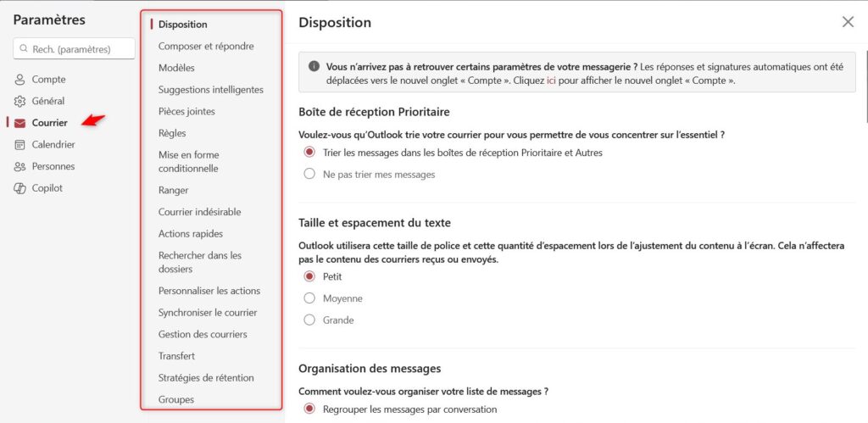Open Composer et répondre settings
The width and height of the screenshot is (868, 423).
tap(206, 47)
